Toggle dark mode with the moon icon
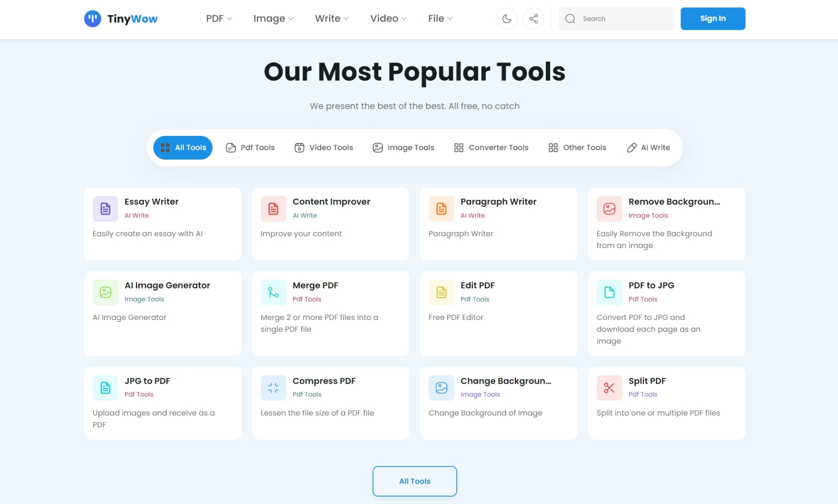This screenshot has width=838, height=504. [507, 18]
